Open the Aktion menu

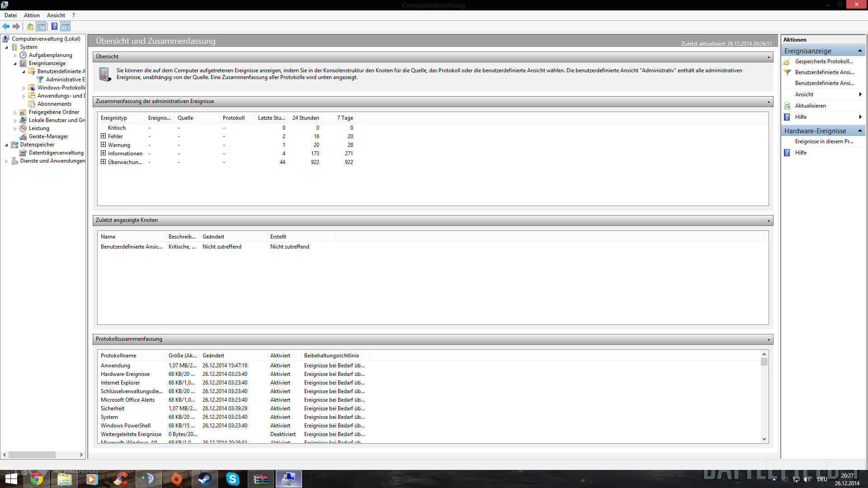pyautogui.click(x=32, y=15)
